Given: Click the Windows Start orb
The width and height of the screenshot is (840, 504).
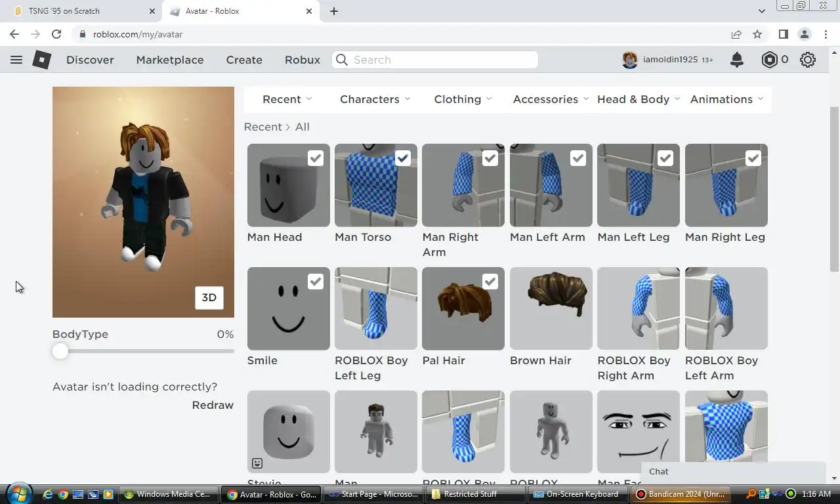Looking at the screenshot, I should [19, 493].
